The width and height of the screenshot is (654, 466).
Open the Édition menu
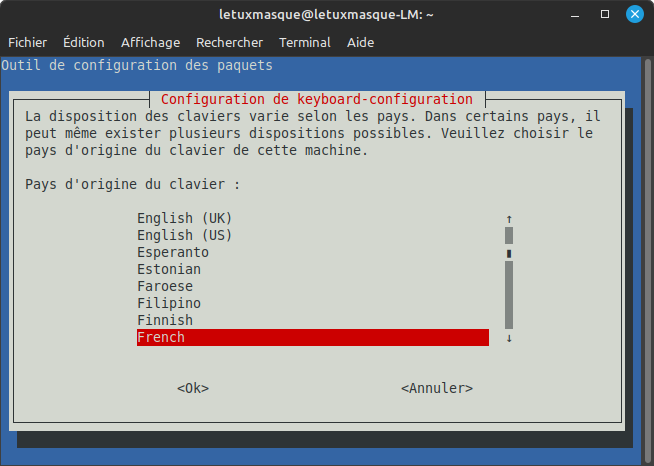pos(84,43)
